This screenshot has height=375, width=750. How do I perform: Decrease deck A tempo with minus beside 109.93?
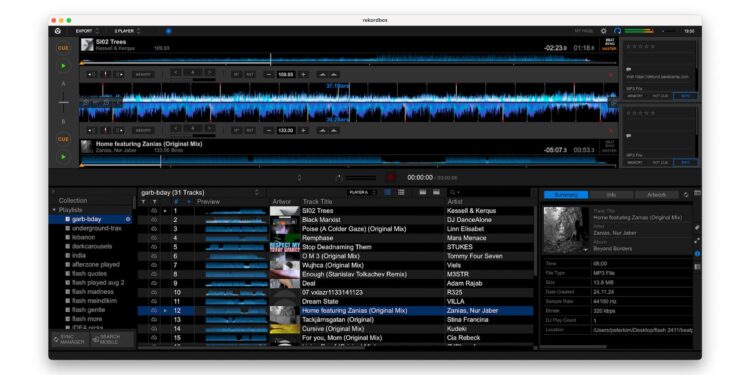[269, 75]
